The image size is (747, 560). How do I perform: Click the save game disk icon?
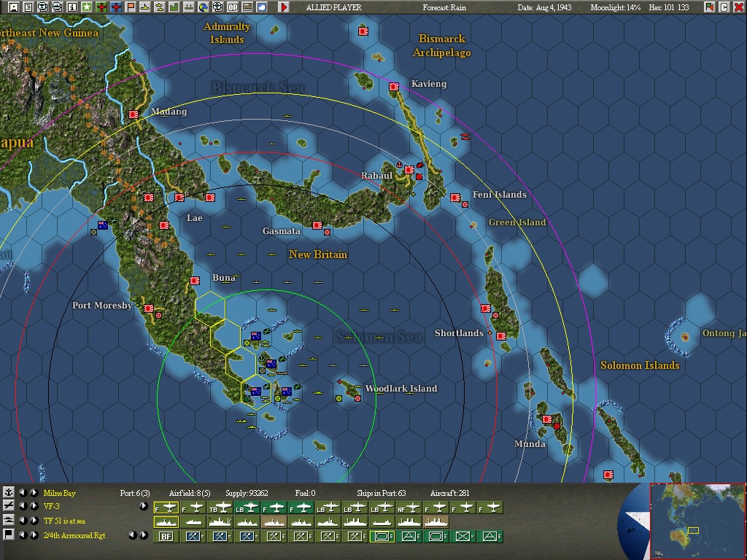click(13, 7)
